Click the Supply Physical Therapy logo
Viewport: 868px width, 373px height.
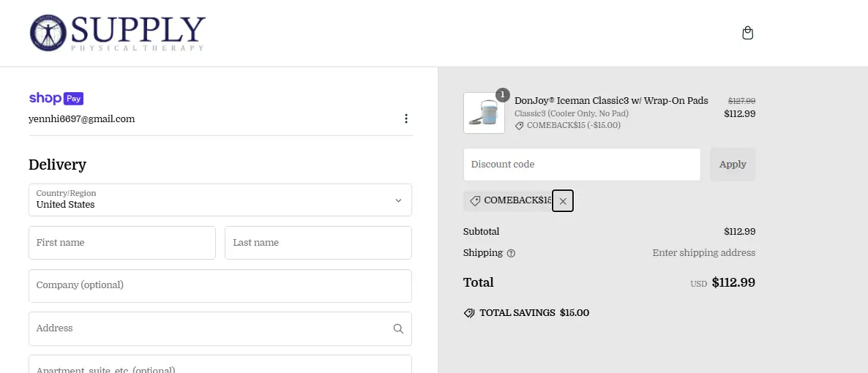coord(117,33)
